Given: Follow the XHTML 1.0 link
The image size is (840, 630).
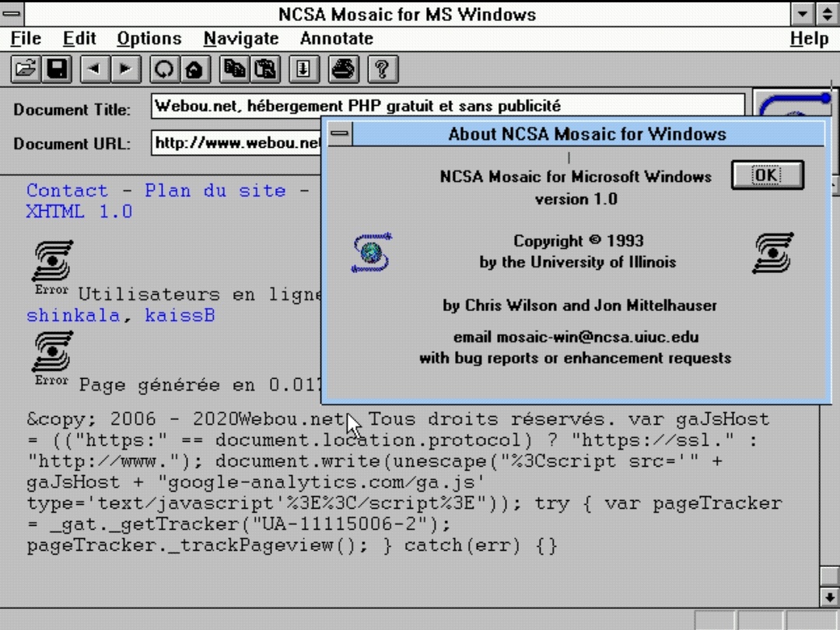Looking at the screenshot, I should pos(79,212).
